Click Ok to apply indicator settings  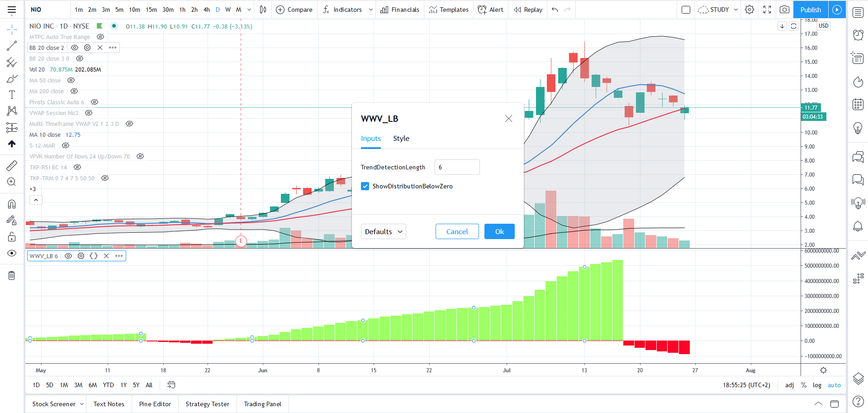[x=499, y=231]
